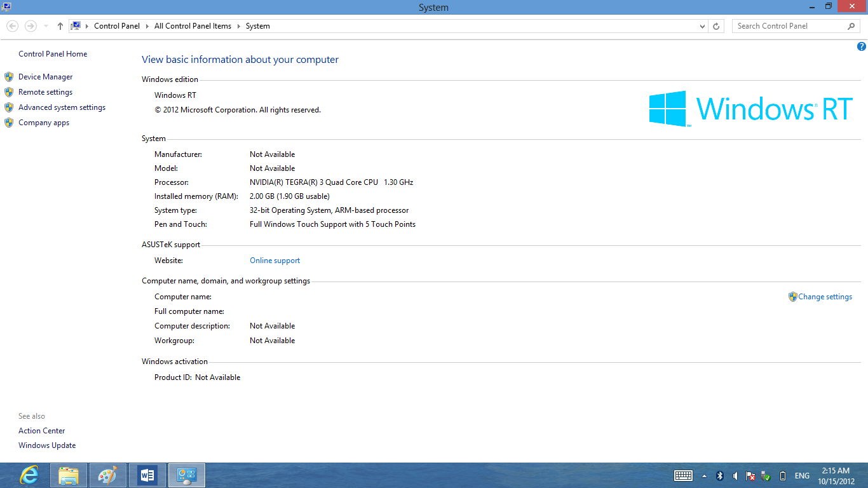Click the 2012 Microsoft Corporation copyright text
The width and height of the screenshot is (868, 488).
click(238, 110)
